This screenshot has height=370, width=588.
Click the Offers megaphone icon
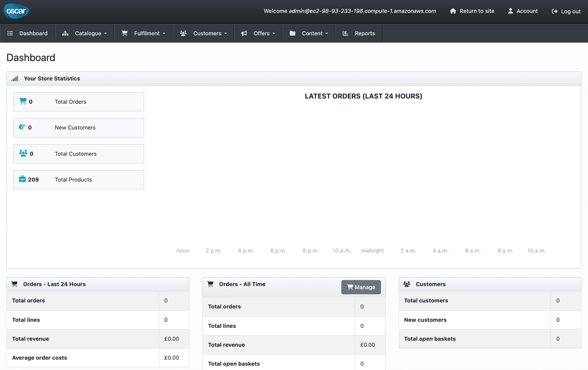244,33
